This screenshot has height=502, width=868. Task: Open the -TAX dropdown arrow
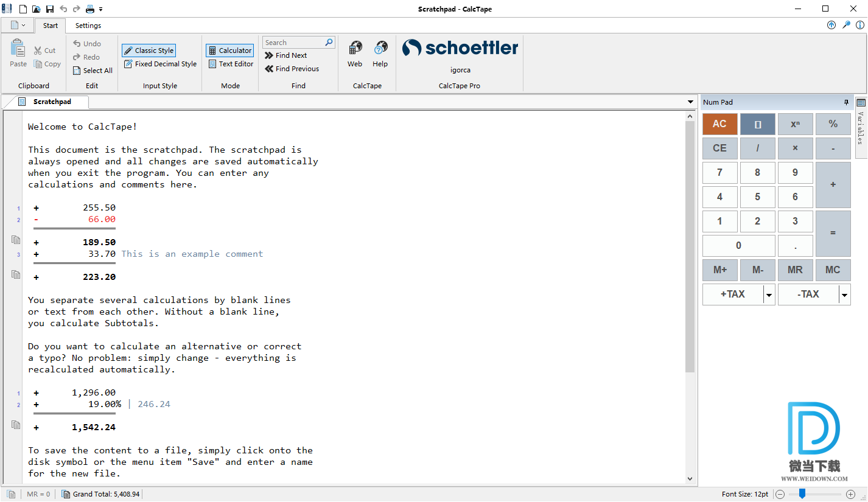tap(845, 295)
